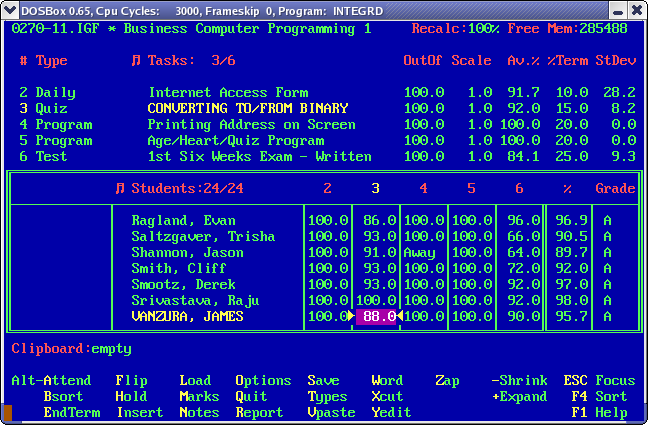
Task: Click student name 'Srivastava, Raju'
Action: tap(195, 301)
